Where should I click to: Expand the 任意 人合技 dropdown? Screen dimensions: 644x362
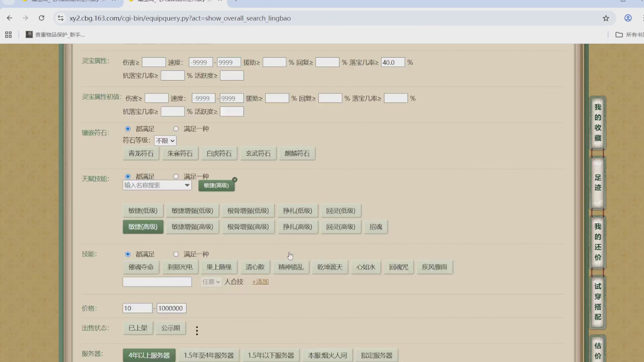211,282
